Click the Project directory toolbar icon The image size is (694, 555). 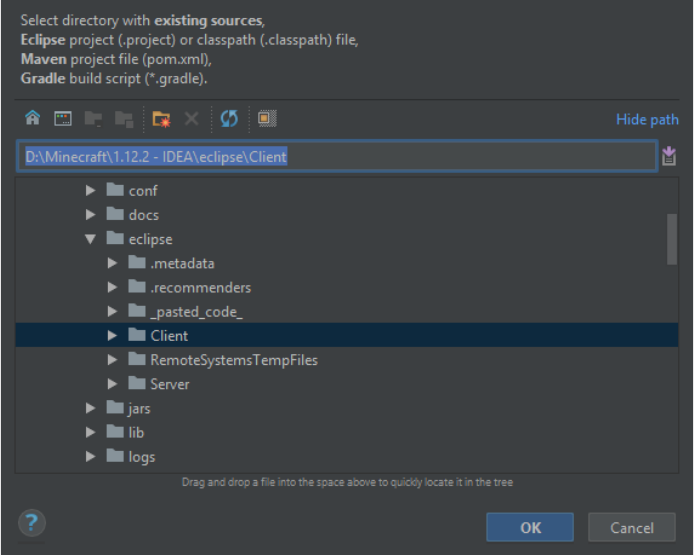[93, 119]
